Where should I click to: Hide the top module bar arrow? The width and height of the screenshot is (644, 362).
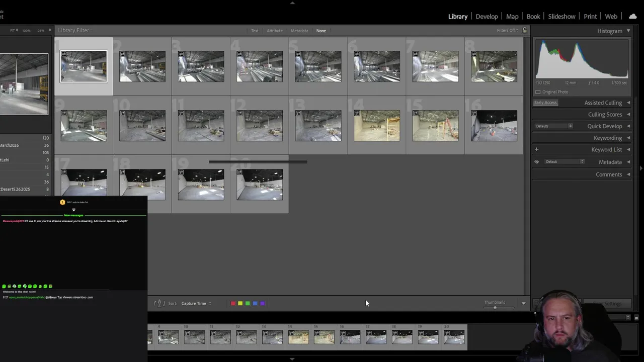(292, 3)
